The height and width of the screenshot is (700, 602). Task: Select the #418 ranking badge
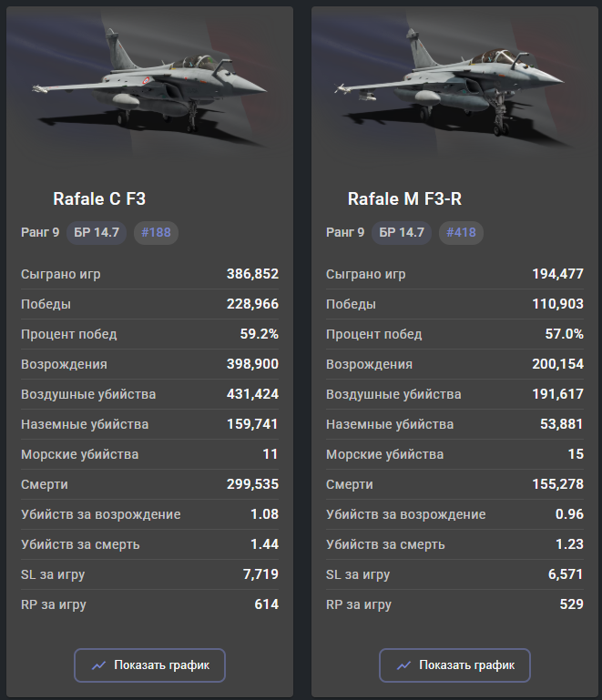click(x=461, y=232)
